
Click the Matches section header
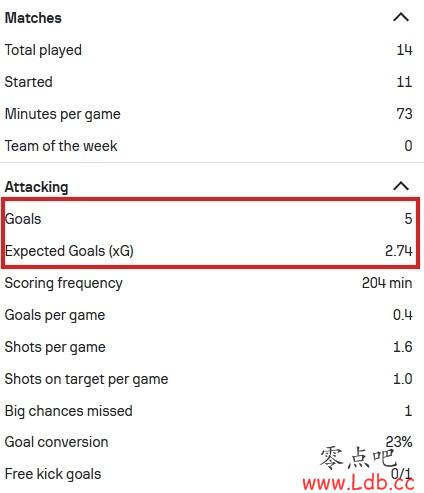coord(33,18)
